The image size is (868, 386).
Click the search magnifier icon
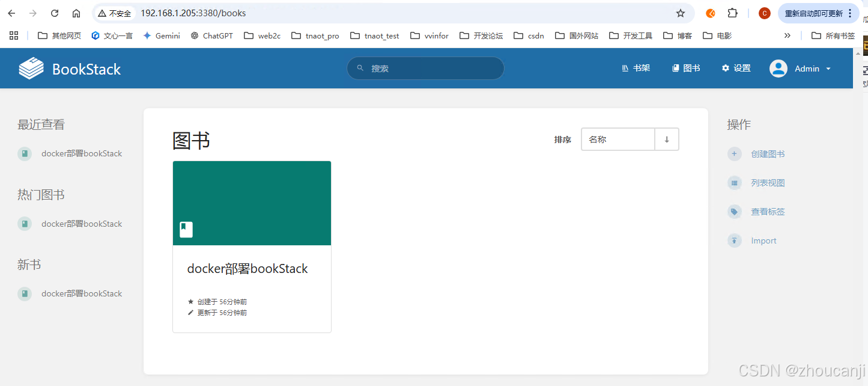coord(360,68)
